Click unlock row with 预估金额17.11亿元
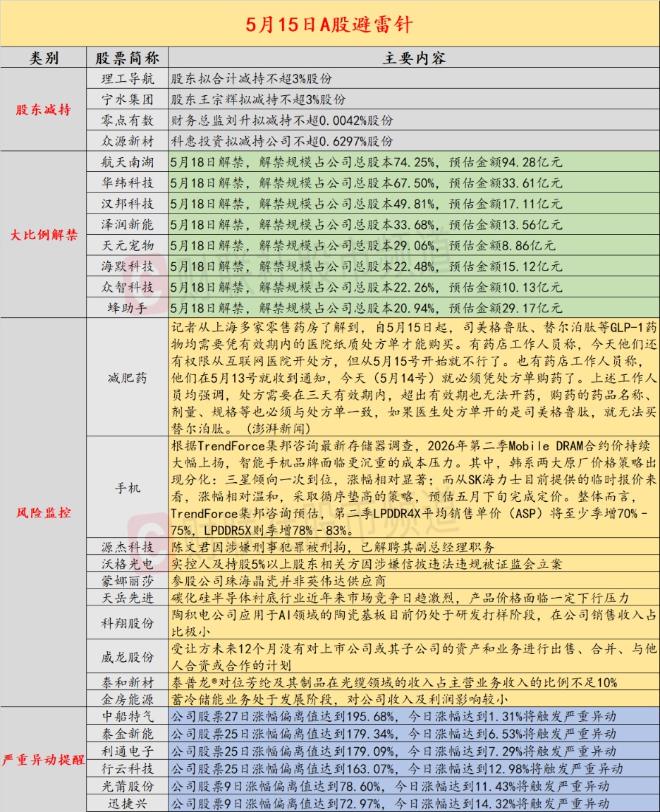Viewport: 660px width, 812px height. click(414, 204)
